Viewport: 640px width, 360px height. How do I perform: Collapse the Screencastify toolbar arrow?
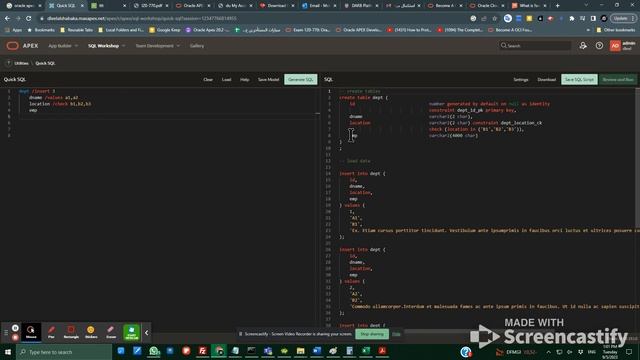tap(147, 333)
